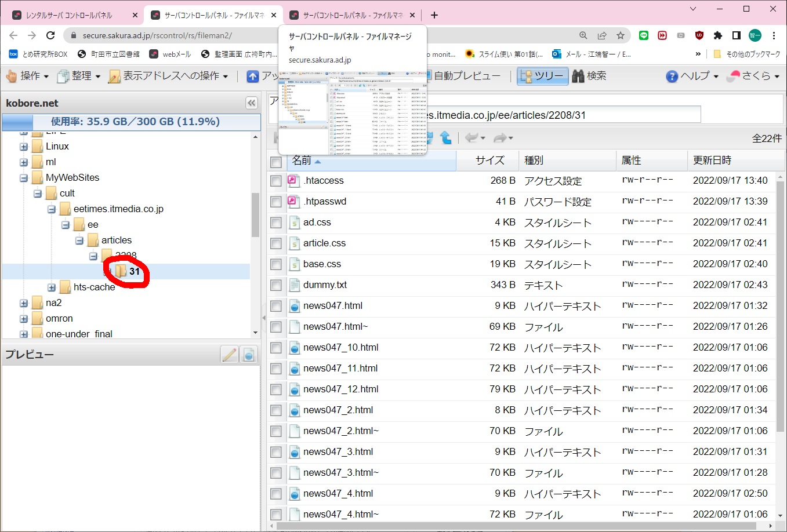Bookmark this page with the star icon
The image size is (787, 532).
(621, 35)
